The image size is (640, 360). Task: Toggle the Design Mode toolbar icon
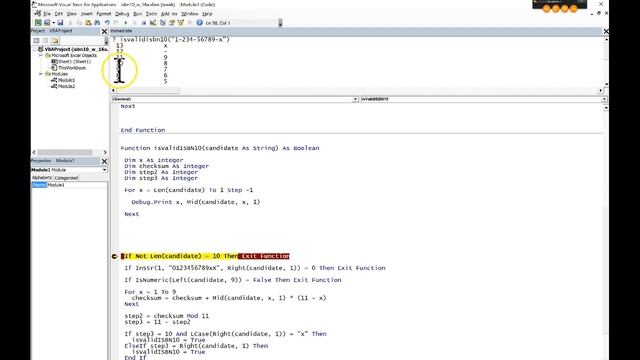[x=153, y=23]
